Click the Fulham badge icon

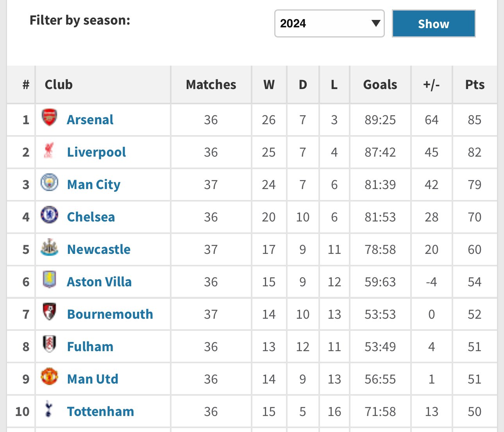pos(49,344)
